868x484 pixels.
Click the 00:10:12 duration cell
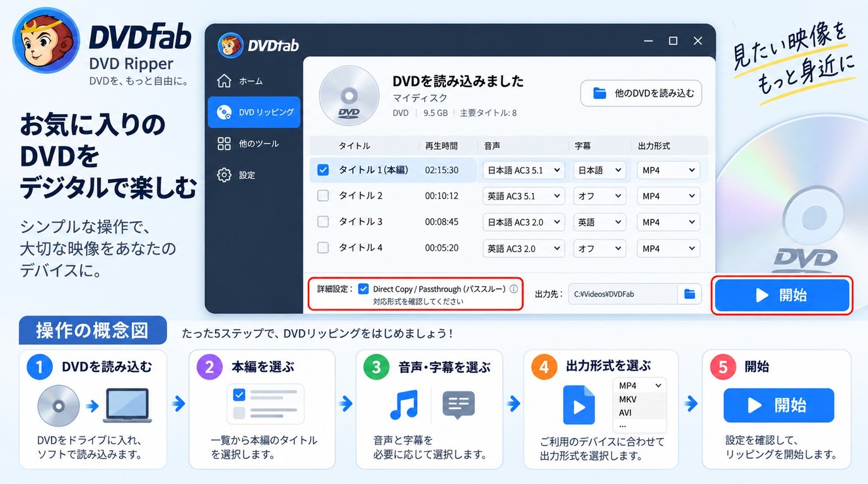[x=442, y=196]
